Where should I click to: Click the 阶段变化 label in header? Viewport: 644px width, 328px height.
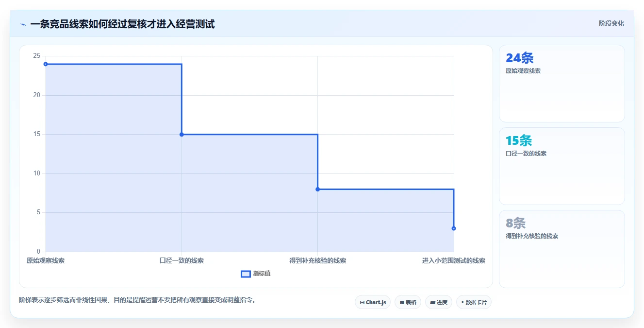pos(611,23)
